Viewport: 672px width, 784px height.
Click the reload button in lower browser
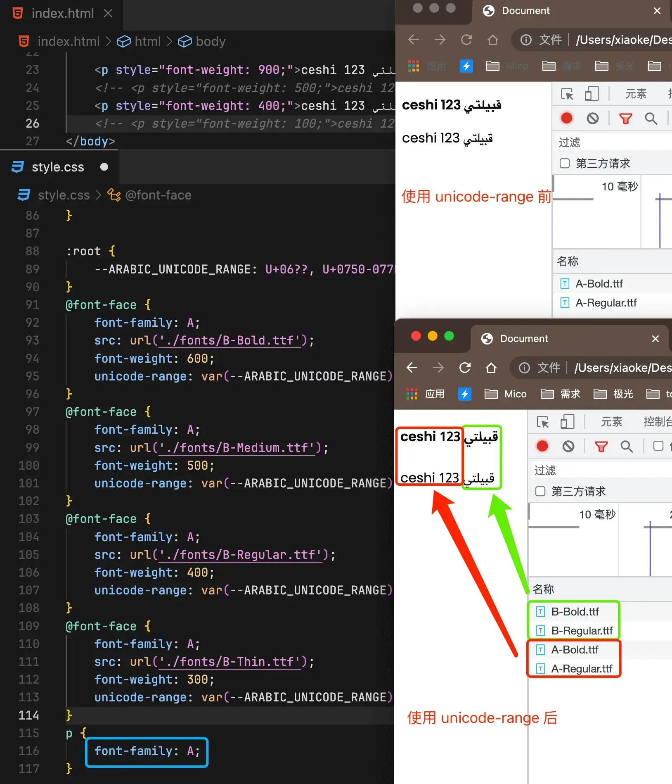(x=465, y=368)
